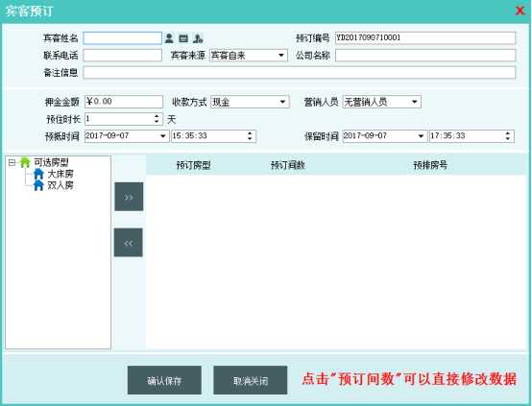Select the 双人房 room type
The width and height of the screenshot is (532, 406).
click(60, 185)
